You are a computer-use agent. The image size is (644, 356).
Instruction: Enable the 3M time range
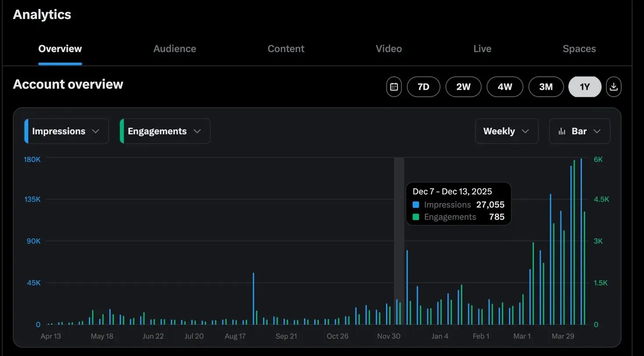546,86
